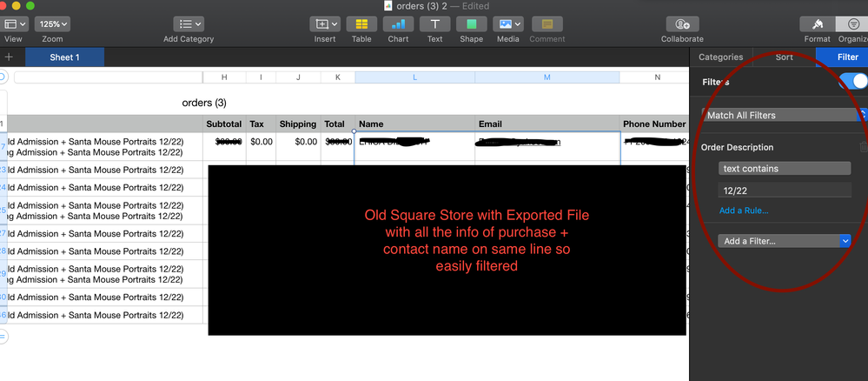
Task: Open the Format panel brush icon
Action: click(x=817, y=24)
